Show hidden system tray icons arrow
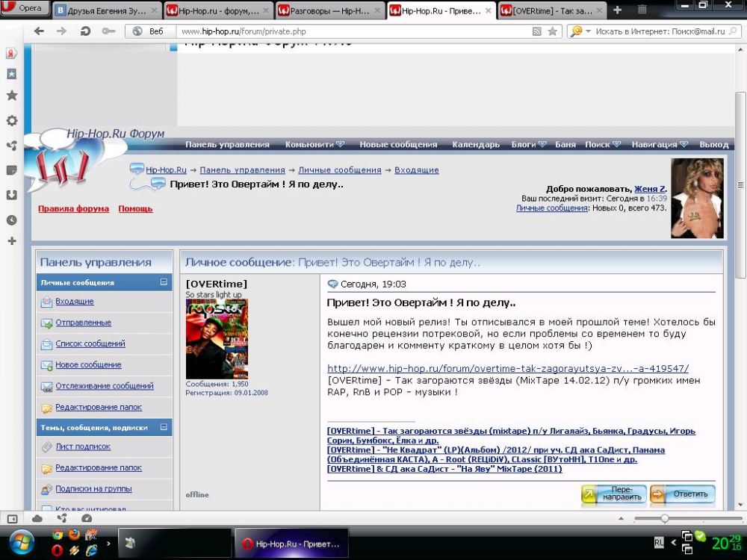The height and width of the screenshot is (560, 747). click(x=673, y=542)
